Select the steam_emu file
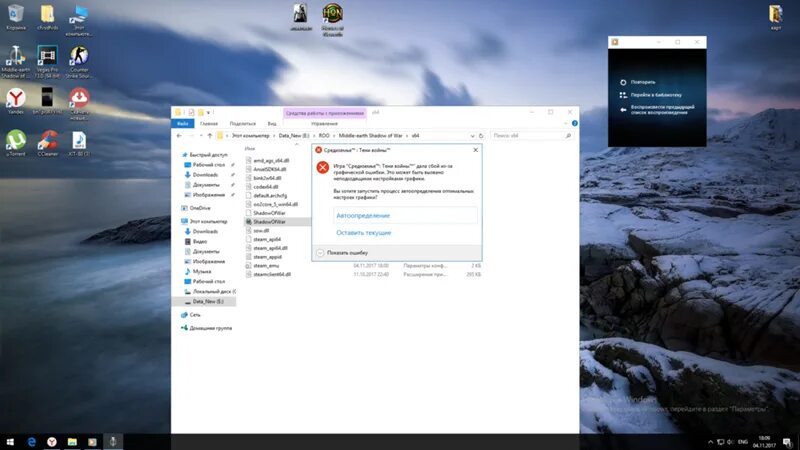800x450 pixels. point(263,266)
